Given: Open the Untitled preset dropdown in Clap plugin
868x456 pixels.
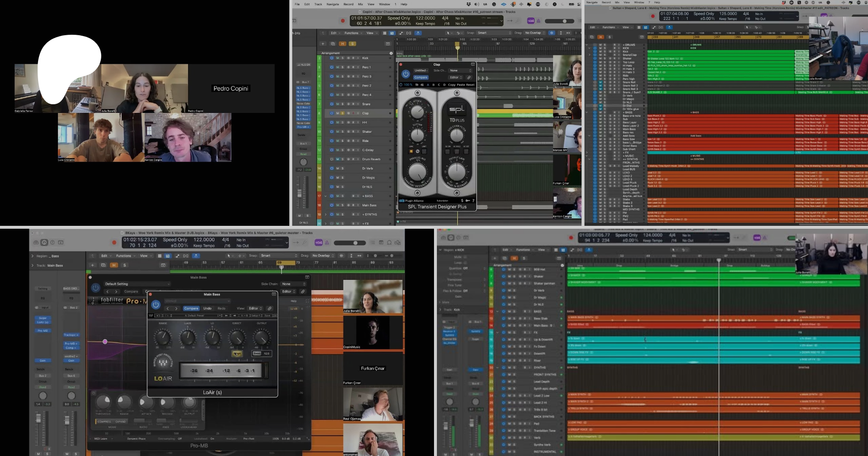Looking at the screenshot, I should point(421,70).
